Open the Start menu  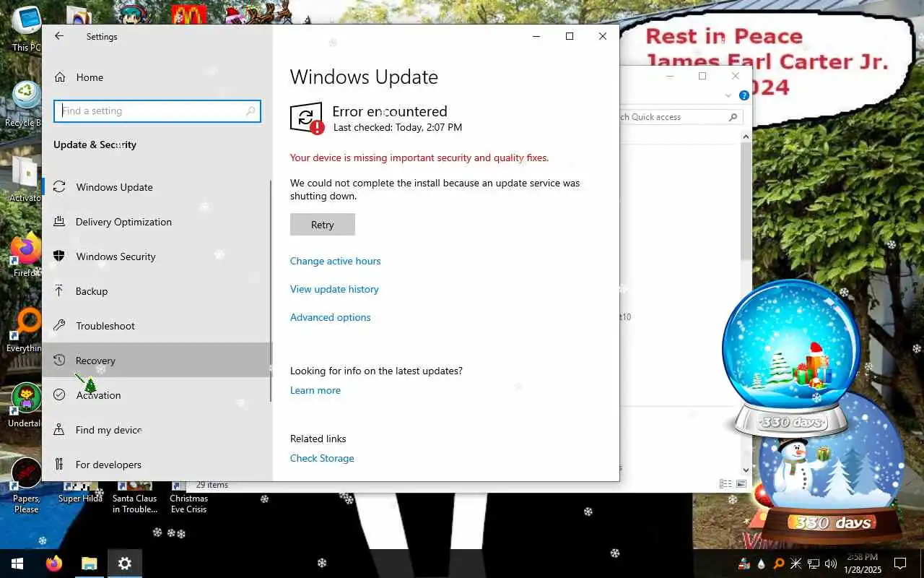click(17, 564)
